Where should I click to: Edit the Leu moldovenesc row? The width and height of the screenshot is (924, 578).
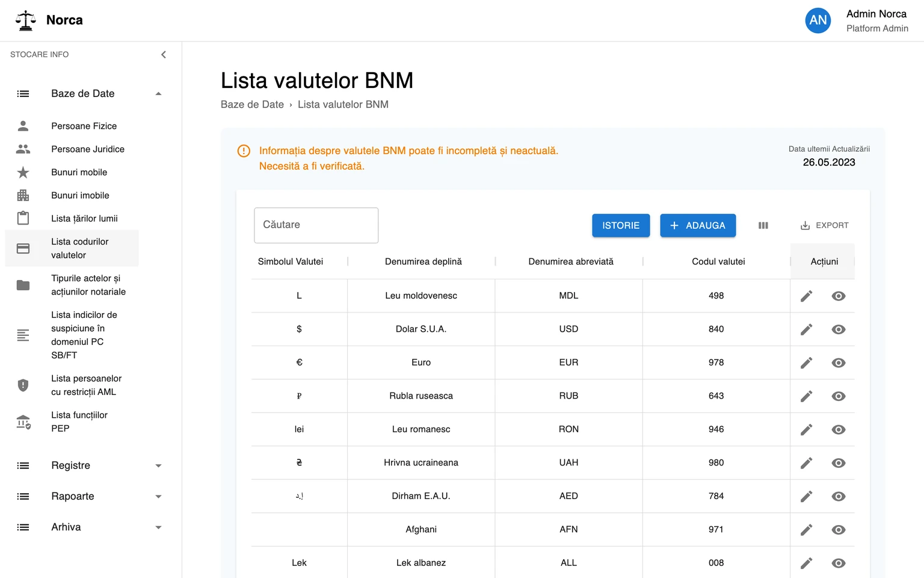pos(807,296)
